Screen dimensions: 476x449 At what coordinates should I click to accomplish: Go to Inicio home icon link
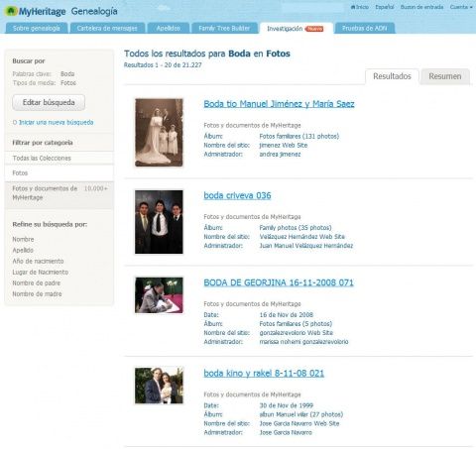(x=359, y=7)
